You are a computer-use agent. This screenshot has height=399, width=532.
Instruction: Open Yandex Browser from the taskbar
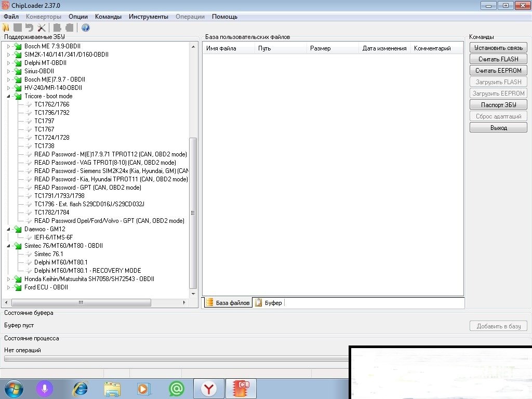209,389
